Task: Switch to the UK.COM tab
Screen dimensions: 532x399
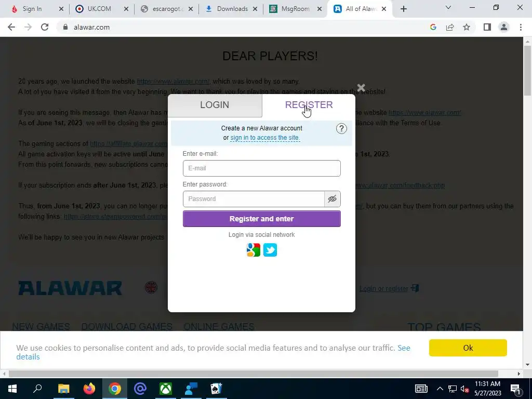Action: [x=99, y=9]
